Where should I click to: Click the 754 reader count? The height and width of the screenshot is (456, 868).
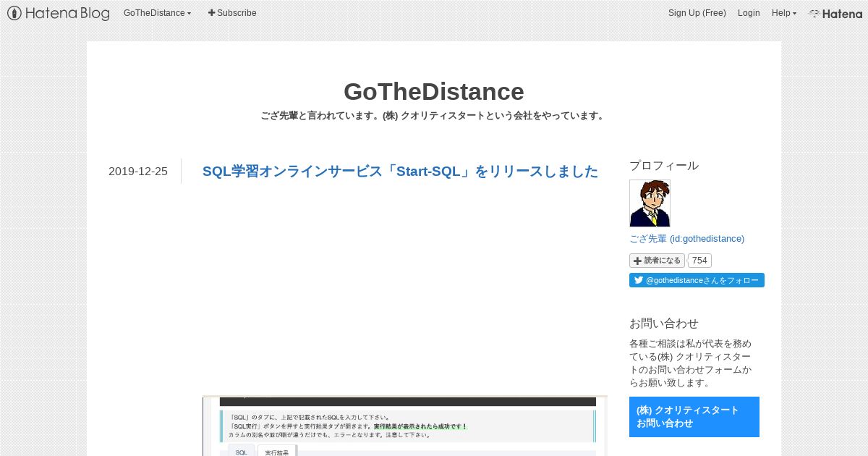699,261
